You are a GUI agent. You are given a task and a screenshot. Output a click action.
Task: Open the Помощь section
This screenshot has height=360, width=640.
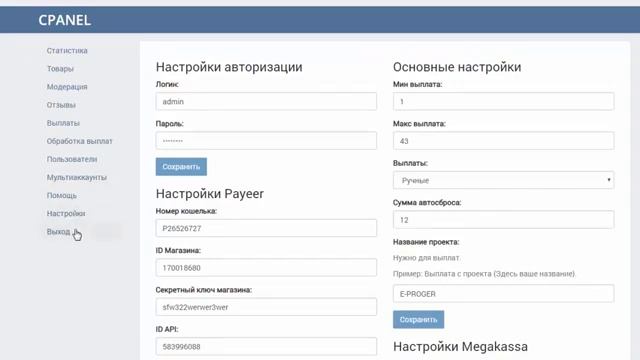(x=62, y=196)
